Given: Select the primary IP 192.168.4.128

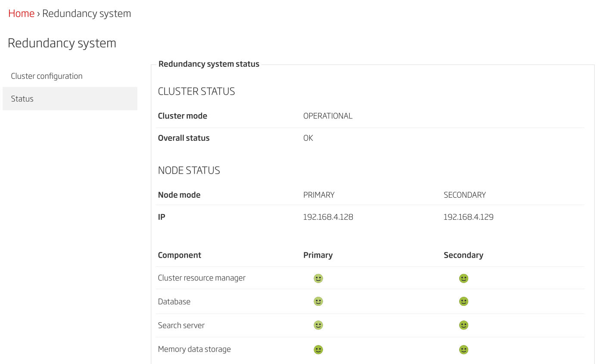Looking at the screenshot, I should coord(328,217).
